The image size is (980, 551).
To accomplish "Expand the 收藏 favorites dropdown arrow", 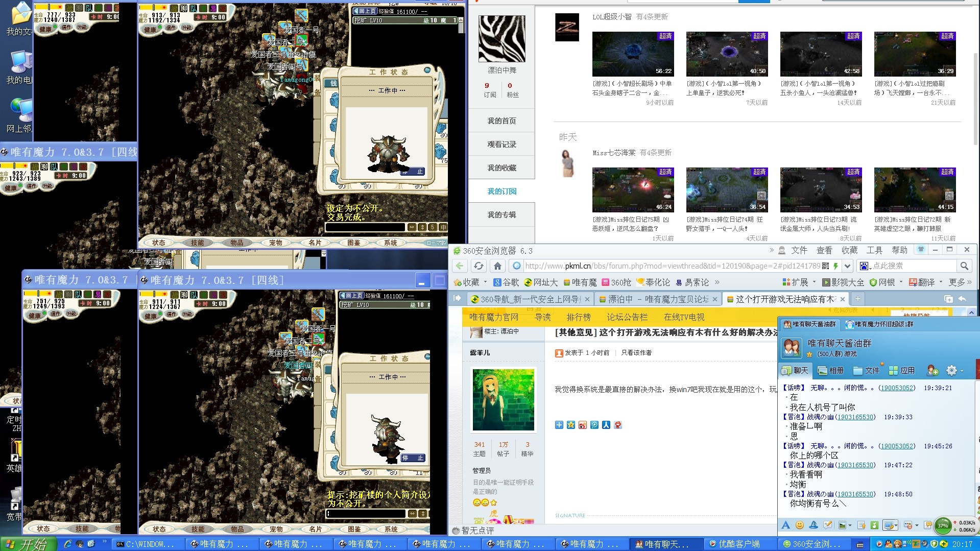I will tap(485, 282).
